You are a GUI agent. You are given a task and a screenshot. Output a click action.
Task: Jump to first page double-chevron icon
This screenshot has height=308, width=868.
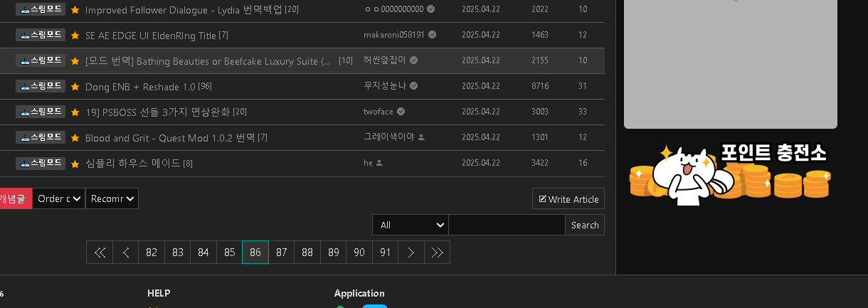[100, 253]
